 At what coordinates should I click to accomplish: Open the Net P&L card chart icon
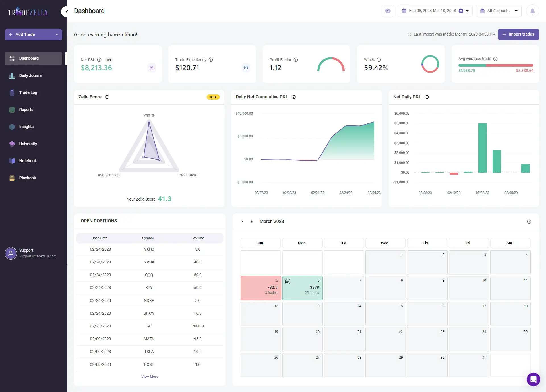(152, 68)
